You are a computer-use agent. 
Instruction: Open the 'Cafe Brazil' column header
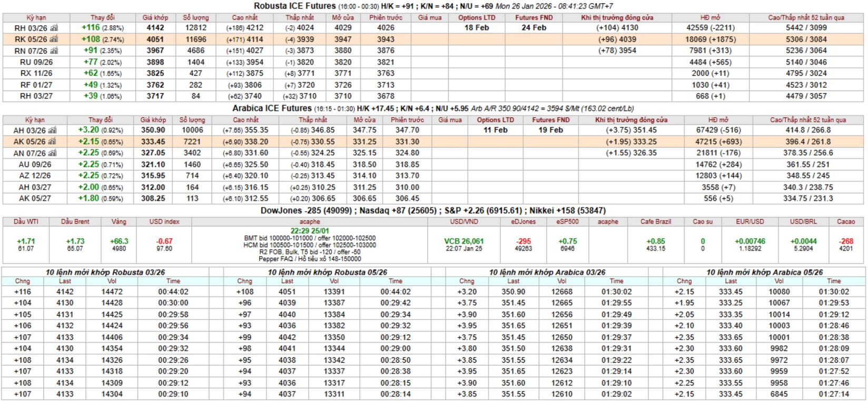click(655, 222)
